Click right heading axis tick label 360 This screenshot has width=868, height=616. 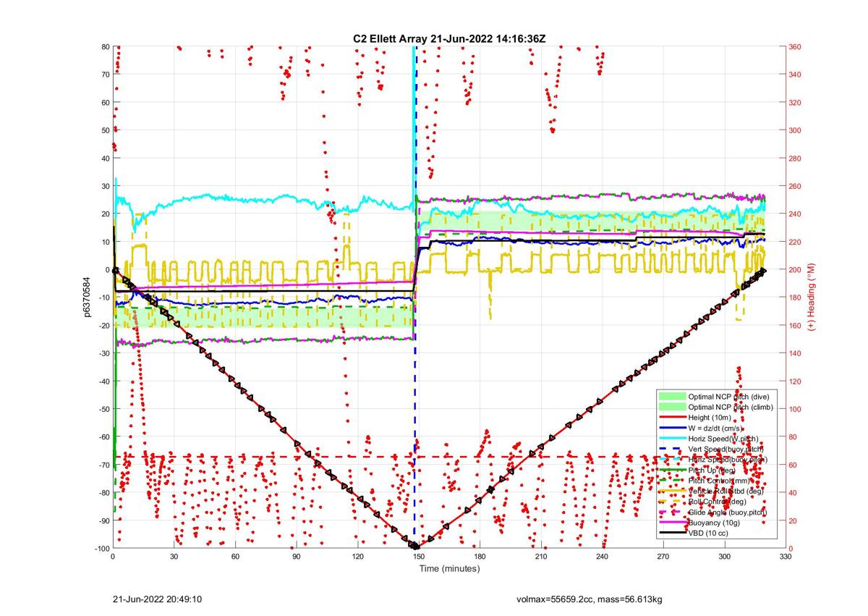click(796, 46)
